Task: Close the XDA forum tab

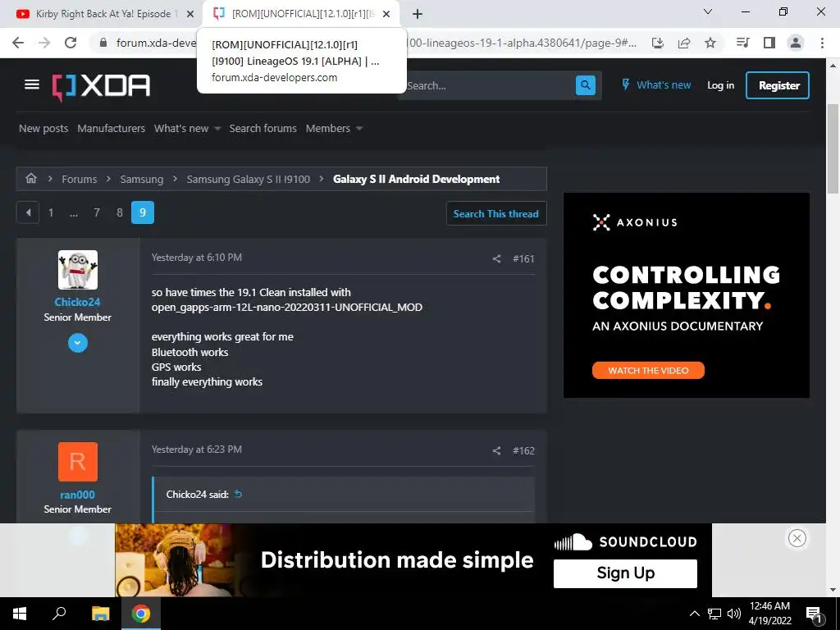Action: coord(386,14)
